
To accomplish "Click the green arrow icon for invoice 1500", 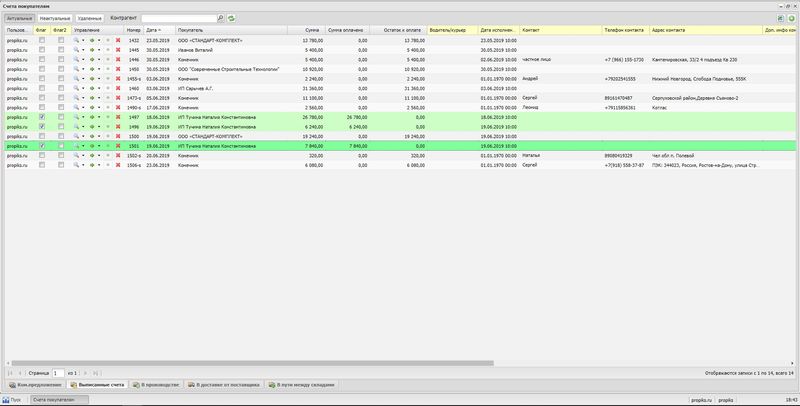I will 92,136.
